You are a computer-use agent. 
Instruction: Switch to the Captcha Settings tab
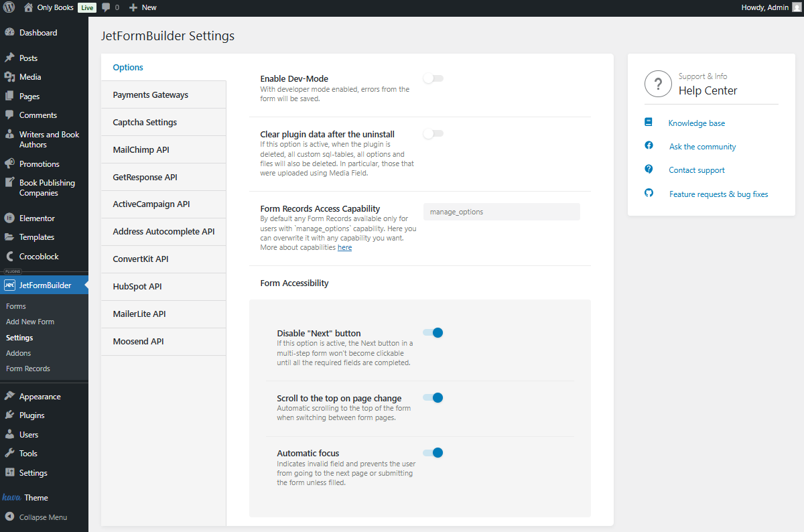(143, 121)
